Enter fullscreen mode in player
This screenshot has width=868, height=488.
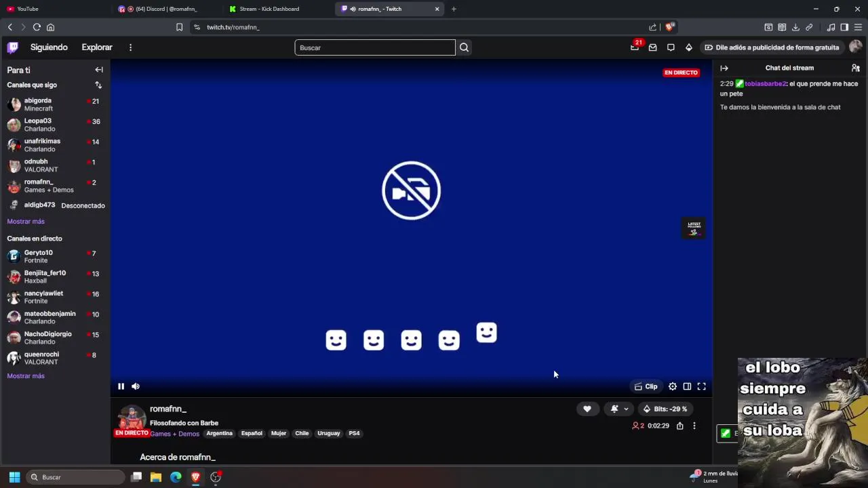[x=702, y=386]
